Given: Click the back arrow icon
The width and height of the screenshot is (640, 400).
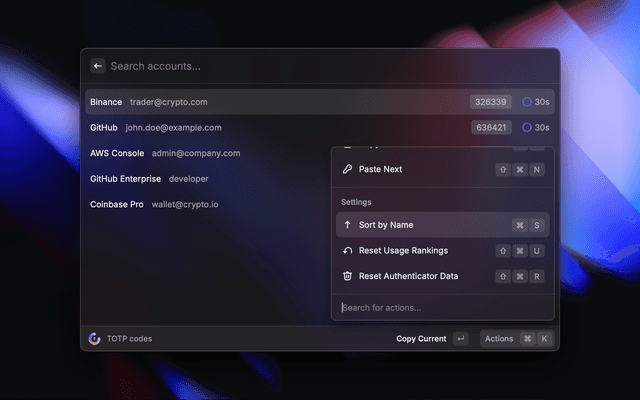Looking at the screenshot, I should (x=98, y=66).
